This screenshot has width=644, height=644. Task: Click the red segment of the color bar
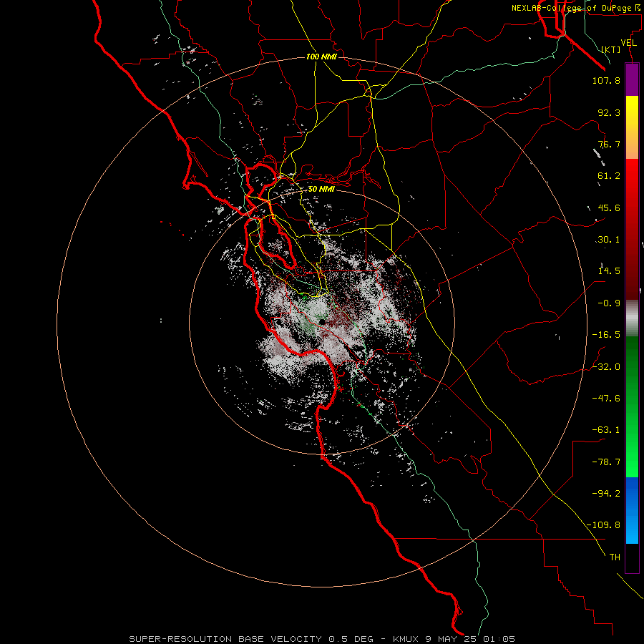tap(632, 229)
